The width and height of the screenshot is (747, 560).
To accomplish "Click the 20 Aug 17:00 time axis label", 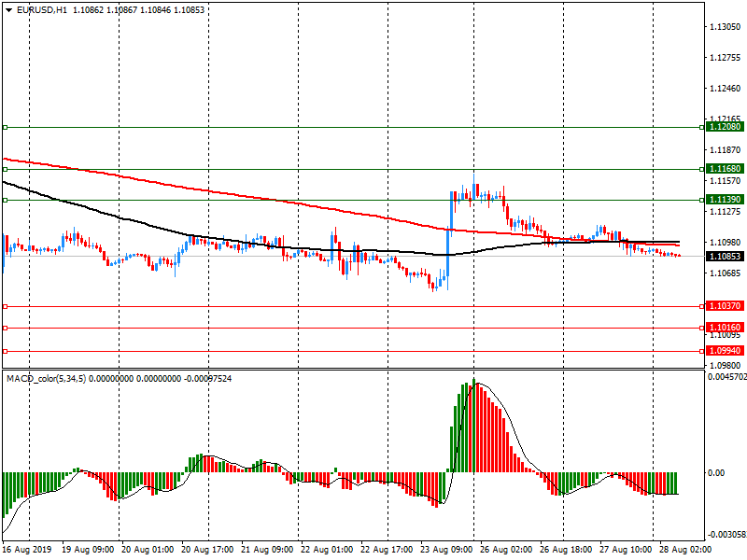I will click(x=207, y=550).
